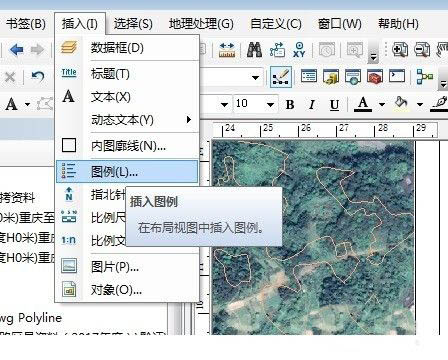This screenshot has width=448, height=360.
Task: Choose 标题(T) from the insert menu
Action: coord(127,73)
